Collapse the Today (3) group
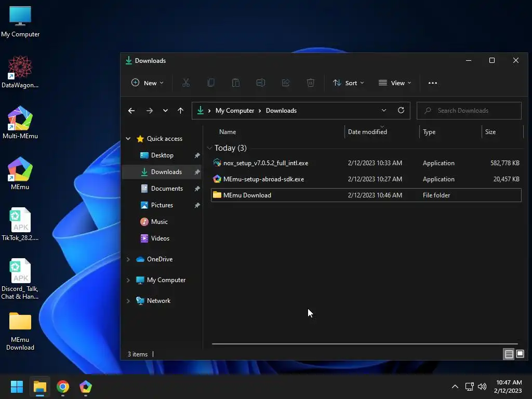 210,148
